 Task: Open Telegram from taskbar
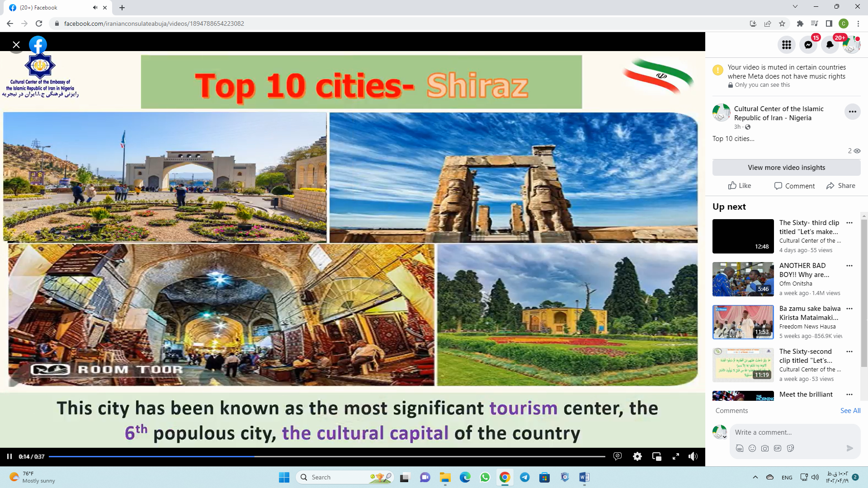click(525, 477)
